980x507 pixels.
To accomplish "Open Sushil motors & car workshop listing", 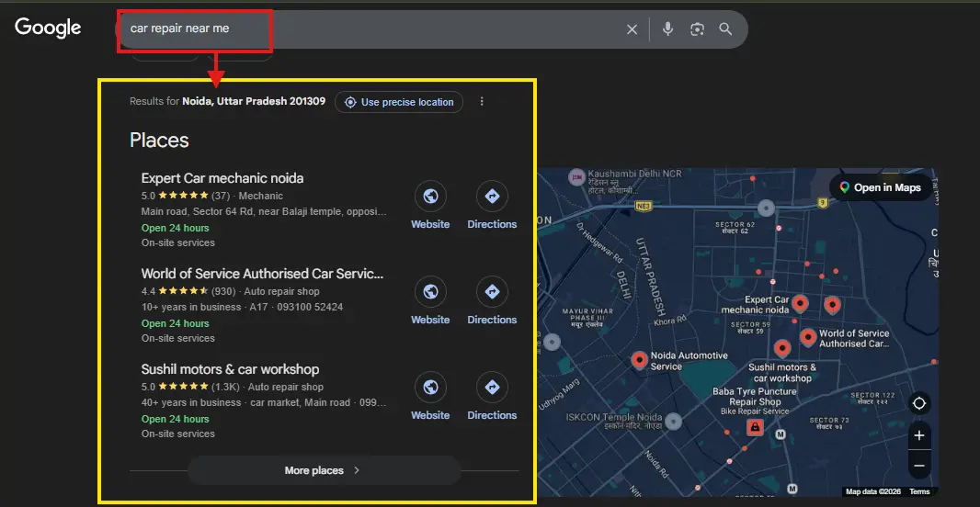I will (230, 369).
